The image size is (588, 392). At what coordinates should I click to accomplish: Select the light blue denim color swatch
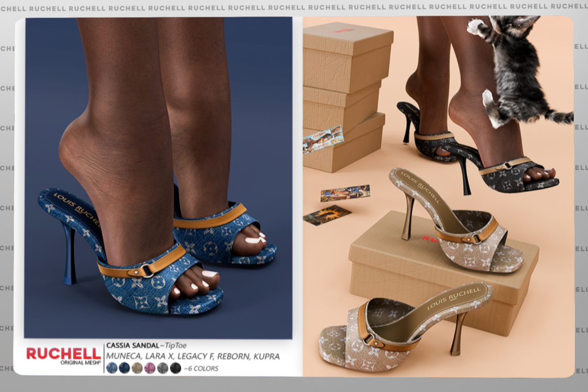coord(112,368)
